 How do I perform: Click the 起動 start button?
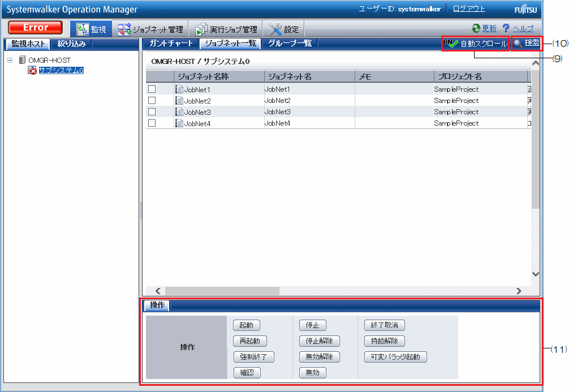tap(246, 325)
